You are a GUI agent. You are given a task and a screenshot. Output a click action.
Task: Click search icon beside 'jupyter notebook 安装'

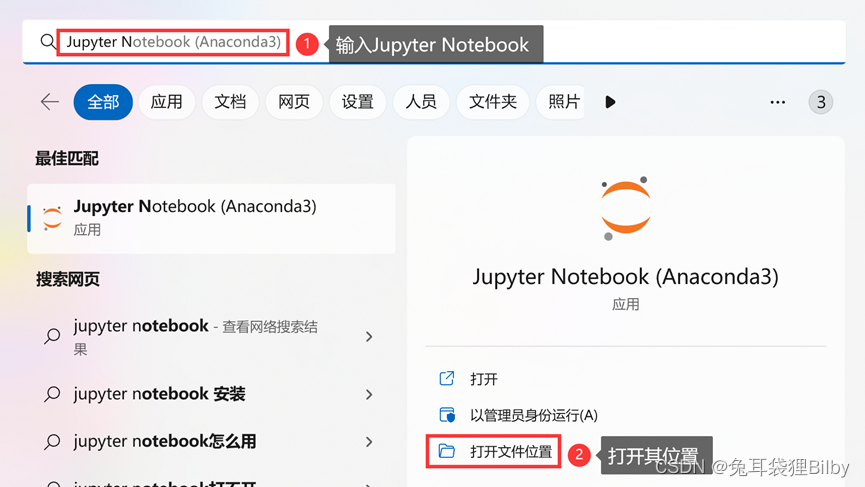[x=52, y=394]
